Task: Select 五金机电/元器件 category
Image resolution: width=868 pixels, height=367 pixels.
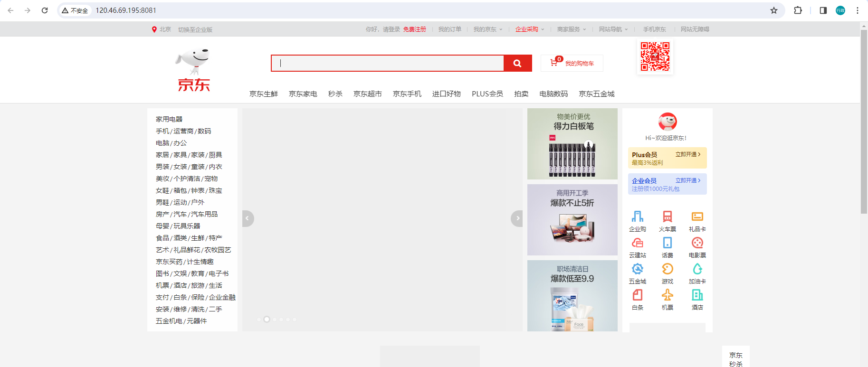Action: (181, 321)
